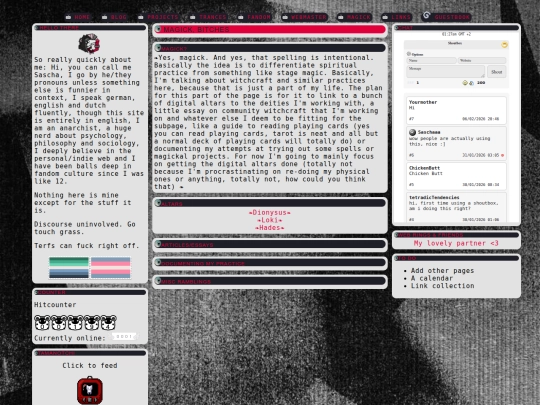Click the yellow smiley in shoutbox header
Screen dimensions: 540x405
504,45
